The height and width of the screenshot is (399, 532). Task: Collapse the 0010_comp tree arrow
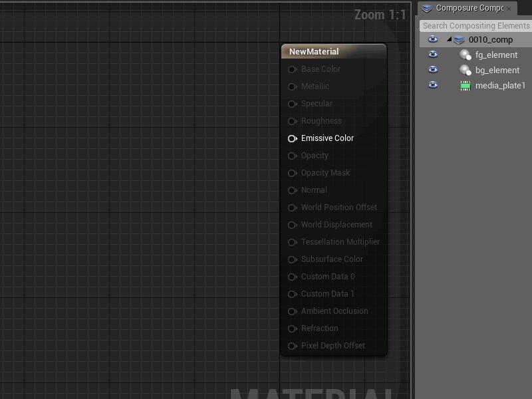tap(450, 39)
